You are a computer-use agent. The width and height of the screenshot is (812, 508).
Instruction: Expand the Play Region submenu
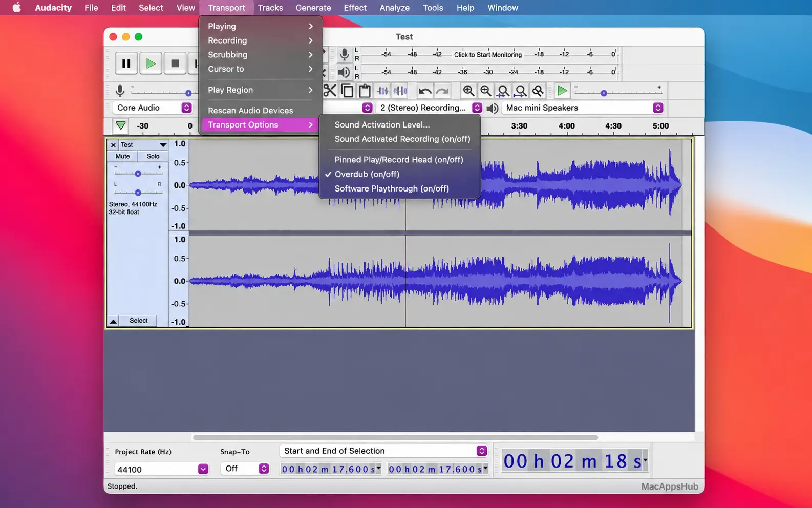click(261, 90)
